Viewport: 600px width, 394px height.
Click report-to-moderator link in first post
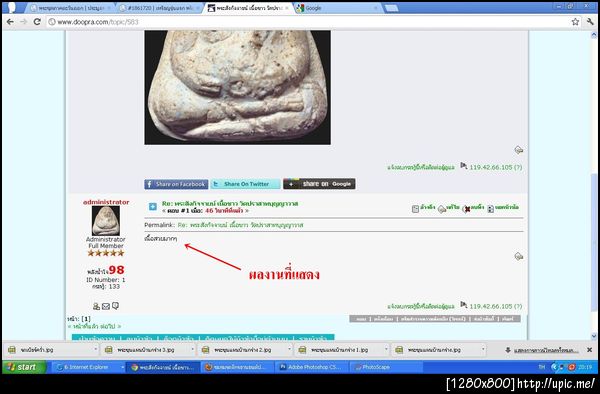tap(421, 167)
